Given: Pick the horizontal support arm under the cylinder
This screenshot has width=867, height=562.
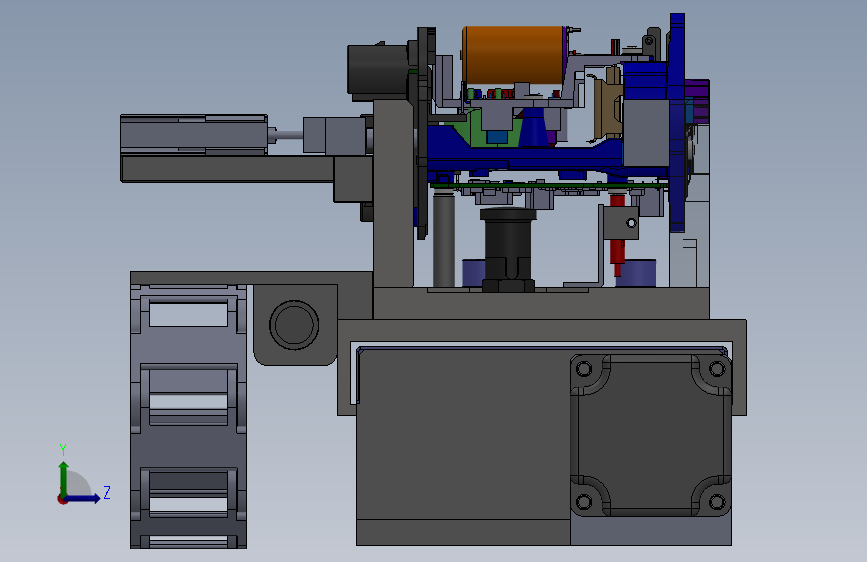Looking at the screenshot, I should click(x=227, y=169).
